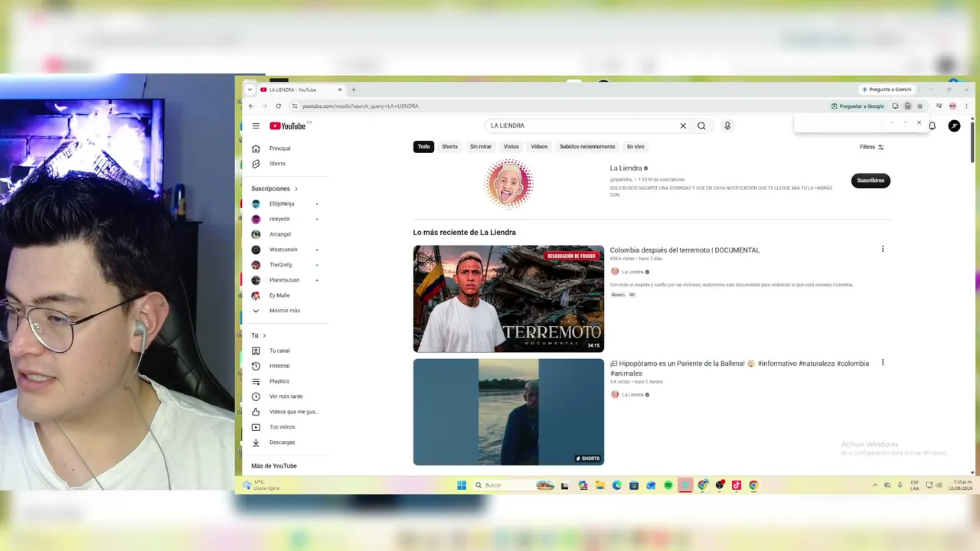
Task: Play the Terremoto documentary thumbnail
Action: click(508, 298)
